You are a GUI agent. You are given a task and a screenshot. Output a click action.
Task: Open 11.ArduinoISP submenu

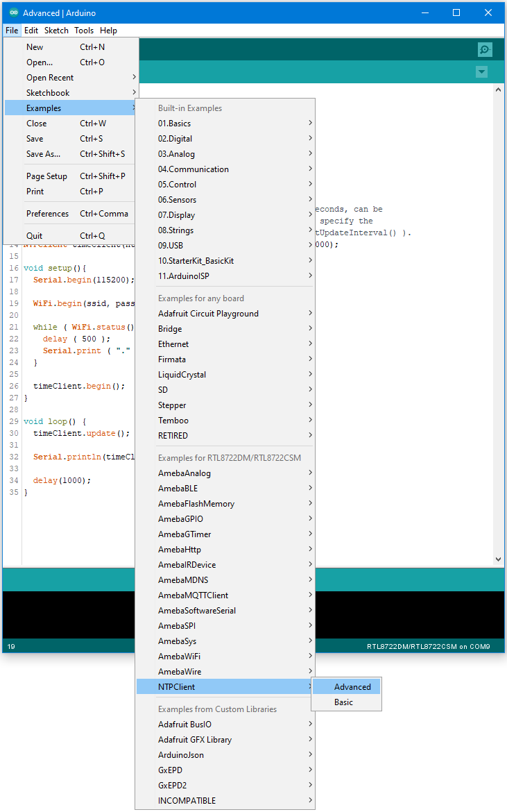coord(225,276)
